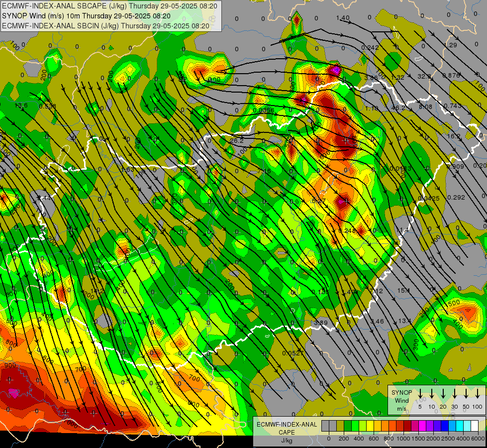
Task: Click the 2500 tick label in CAPE legend
Action: tap(448, 439)
